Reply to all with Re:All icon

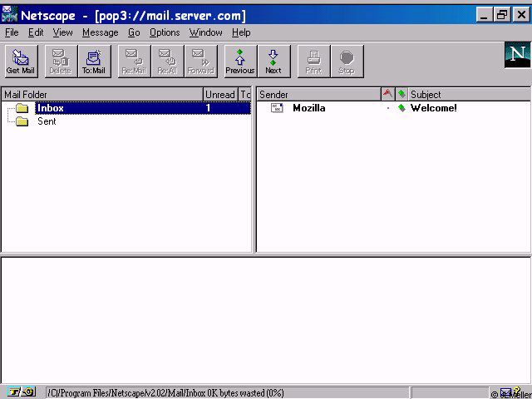tap(167, 62)
